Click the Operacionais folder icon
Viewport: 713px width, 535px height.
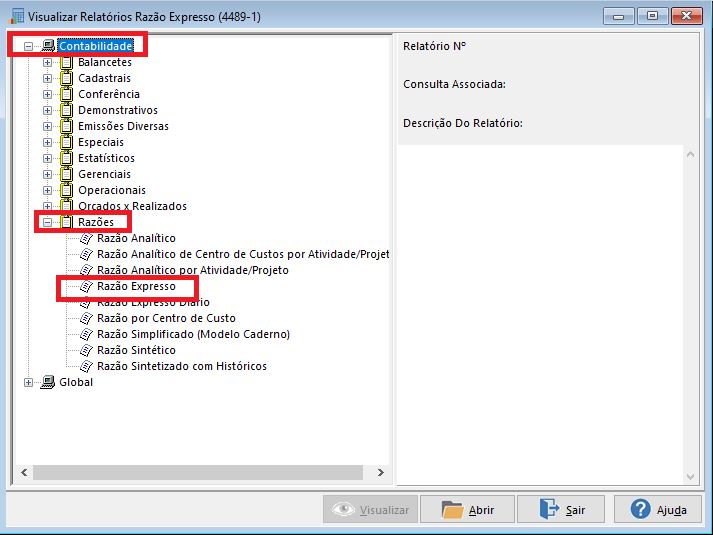coord(66,190)
